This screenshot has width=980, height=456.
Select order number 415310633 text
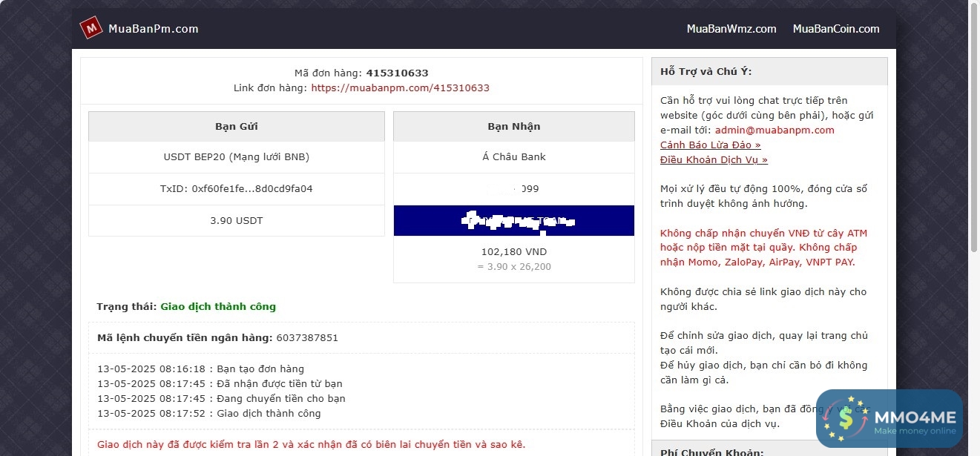[397, 73]
